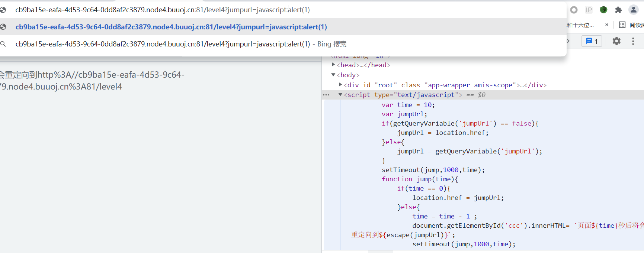
Task: Collapse the body element node
Action: [333, 75]
